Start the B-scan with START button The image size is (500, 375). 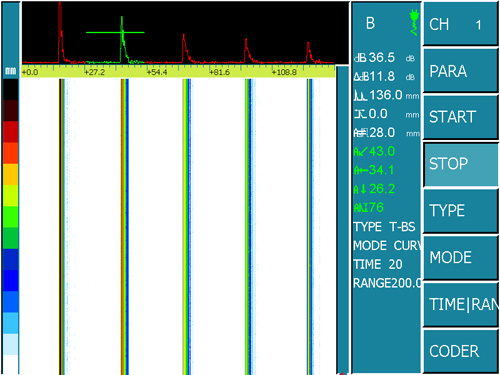click(x=460, y=117)
